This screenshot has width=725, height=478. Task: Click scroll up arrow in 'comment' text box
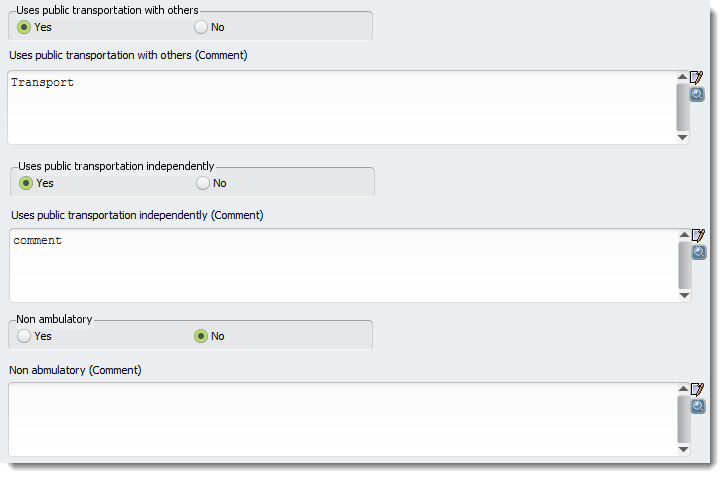click(x=685, y=235)
